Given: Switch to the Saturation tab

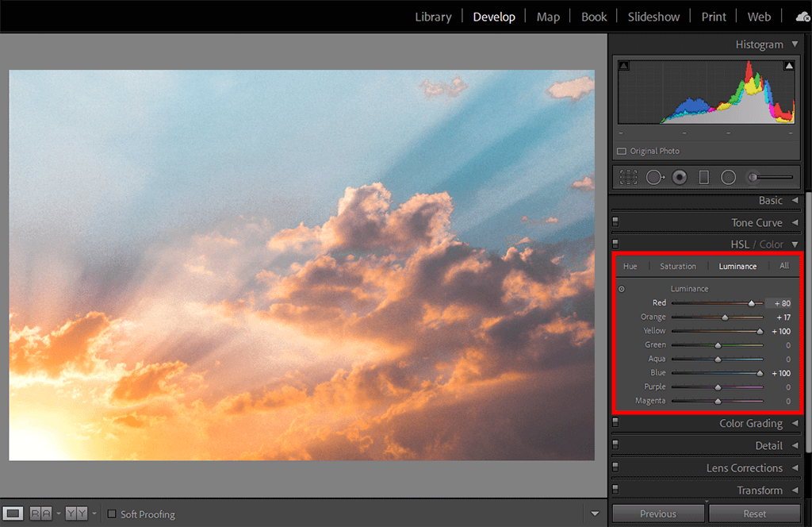Looking at the screenshot, I should (x=678, y=267).
